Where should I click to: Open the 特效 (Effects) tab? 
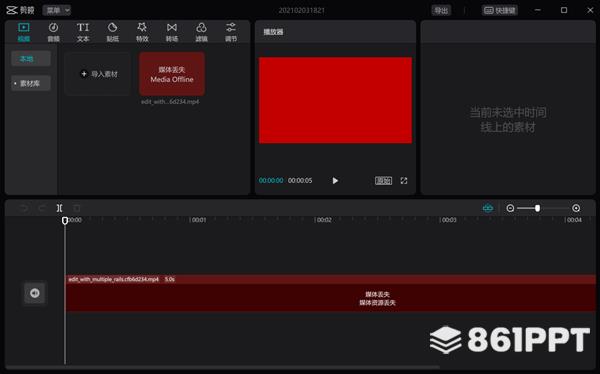pos(142,32)
